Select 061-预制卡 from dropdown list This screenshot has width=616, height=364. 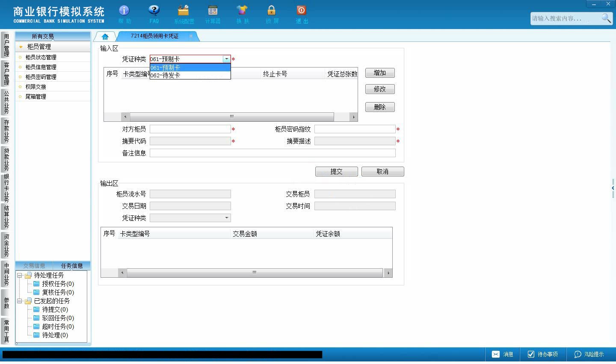click(190, 68)
